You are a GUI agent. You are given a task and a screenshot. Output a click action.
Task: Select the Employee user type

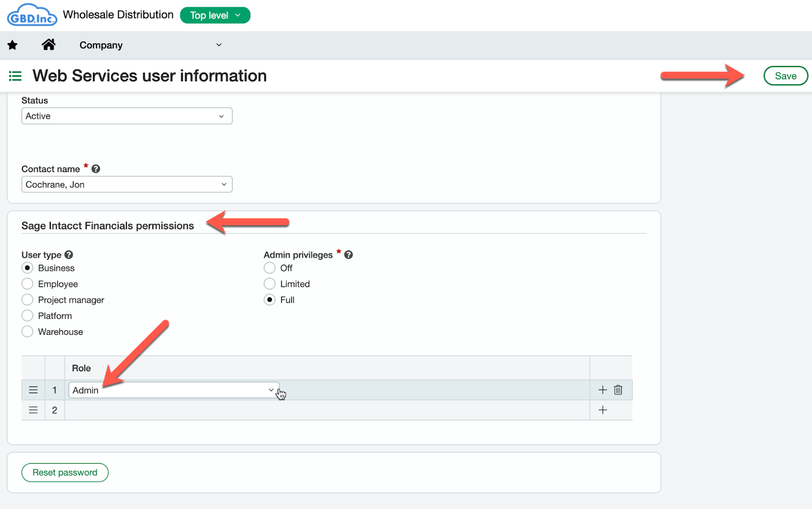(x=27, y=284)
